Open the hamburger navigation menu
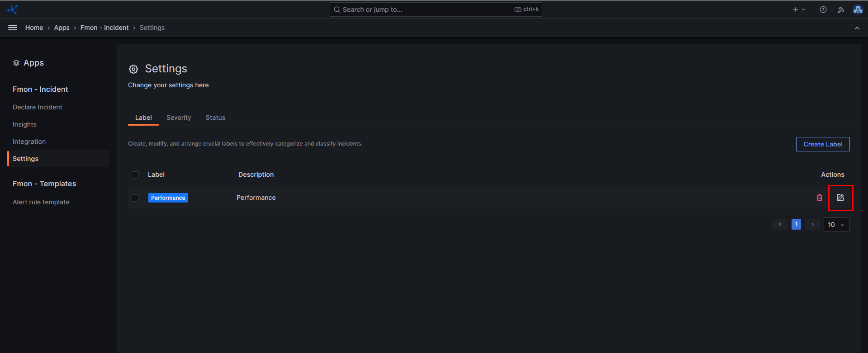The image size is (868, 353). coord(13,28)
